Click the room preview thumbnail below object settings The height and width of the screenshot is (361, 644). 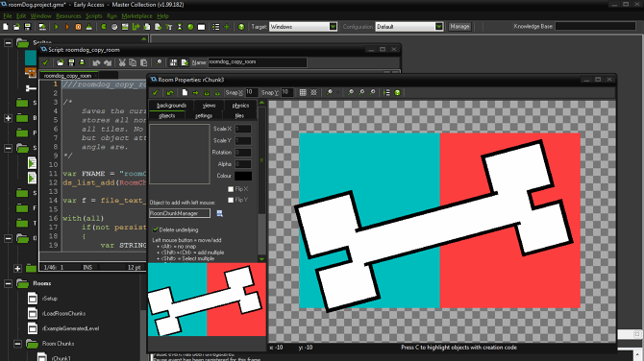(x=207, y=300)
